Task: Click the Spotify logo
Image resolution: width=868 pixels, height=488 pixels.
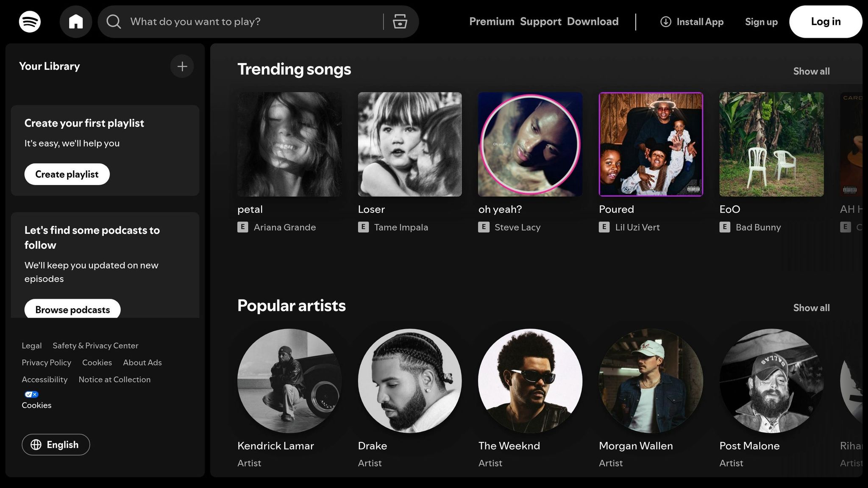Action: click(x=30, y=22)
